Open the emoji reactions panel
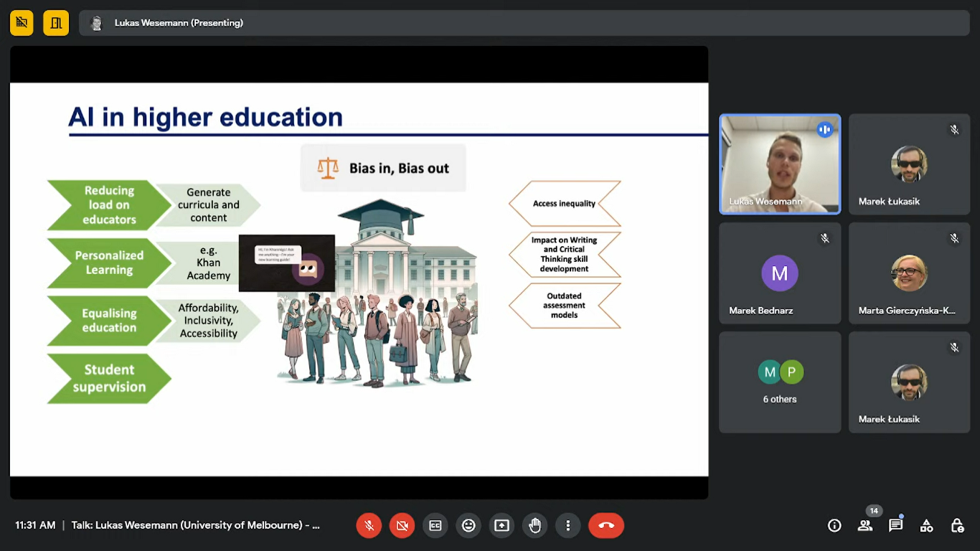Screen dimensions: 980x551 click(x=468, y=525)
